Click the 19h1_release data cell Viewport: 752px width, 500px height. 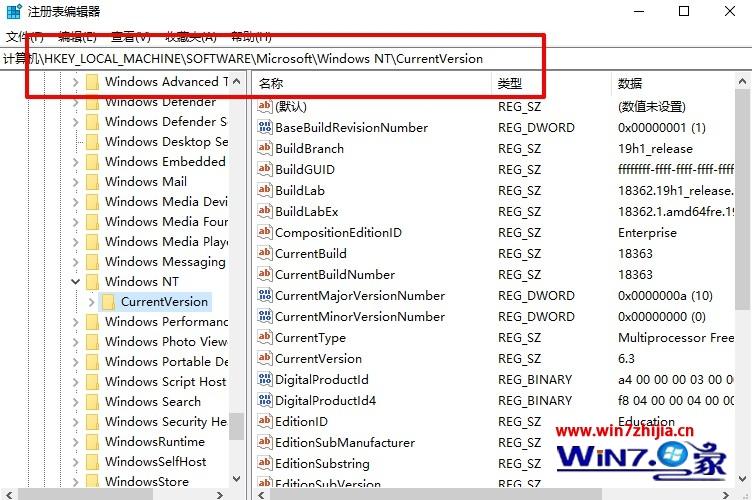tap(655, 148)
